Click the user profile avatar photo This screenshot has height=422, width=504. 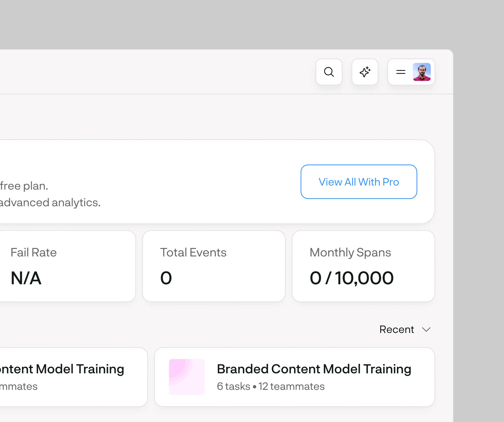(x=422, y=72)
